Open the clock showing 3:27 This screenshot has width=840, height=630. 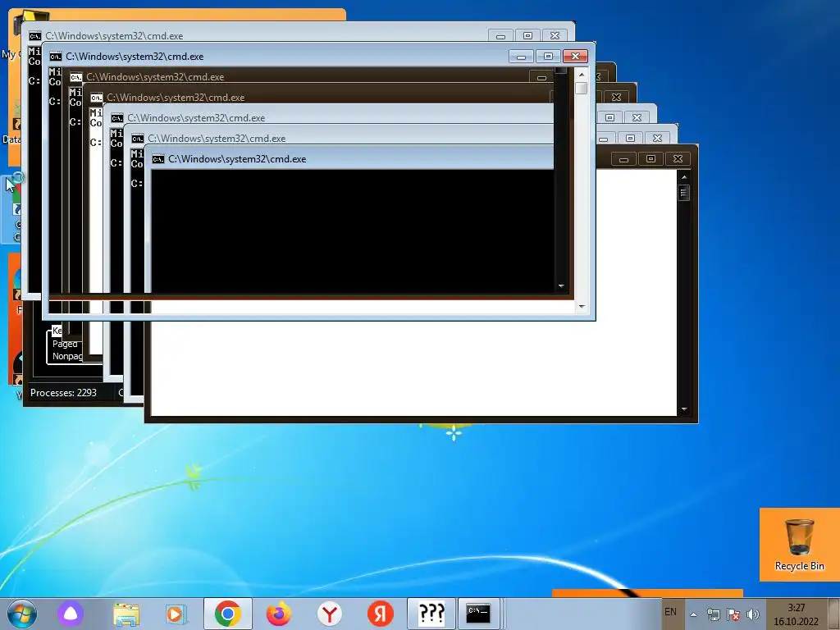coord(796,614)
